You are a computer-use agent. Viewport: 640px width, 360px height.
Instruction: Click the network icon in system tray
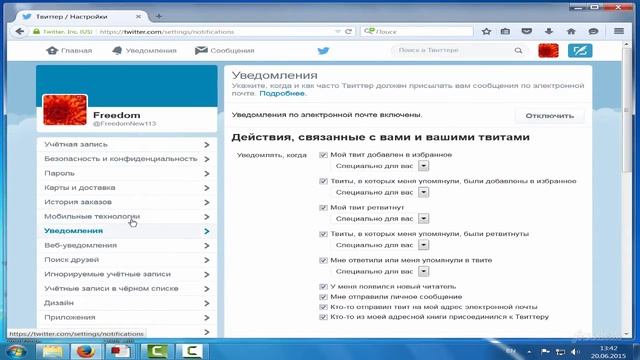point(560,351)
